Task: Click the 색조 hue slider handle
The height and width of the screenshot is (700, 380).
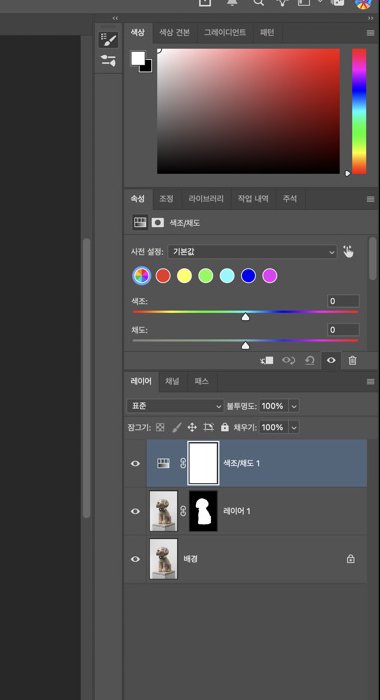Action: 245,317
